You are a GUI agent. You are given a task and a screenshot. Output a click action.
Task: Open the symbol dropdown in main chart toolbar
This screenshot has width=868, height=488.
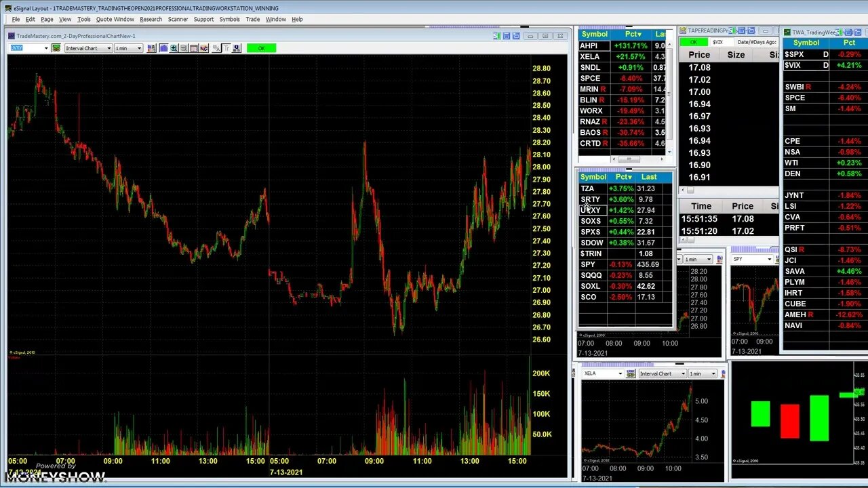tap(46, 48)
